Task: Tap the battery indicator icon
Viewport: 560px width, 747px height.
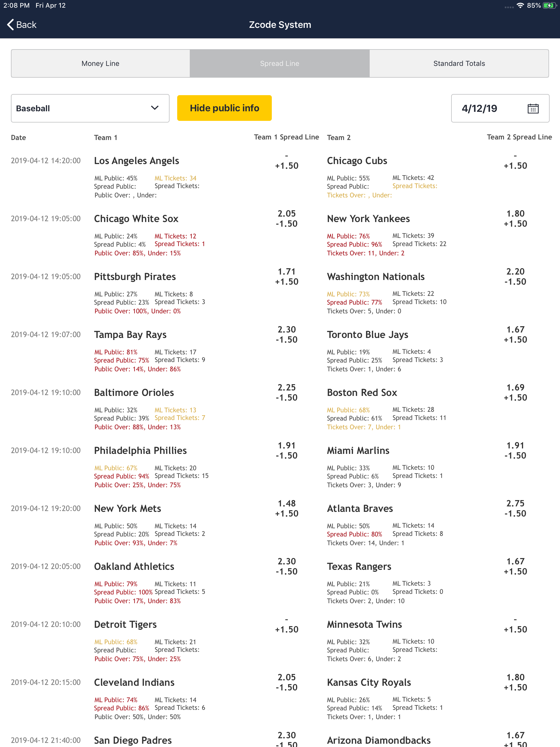Action: pyautogui.click(x=549, y=6)
